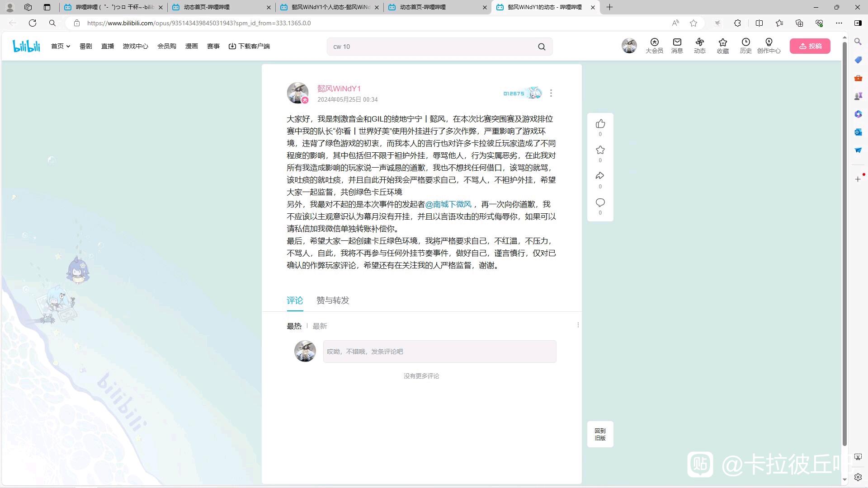
Task: Switch to 赞与转发 tab
Action: (x=333, y=300)
